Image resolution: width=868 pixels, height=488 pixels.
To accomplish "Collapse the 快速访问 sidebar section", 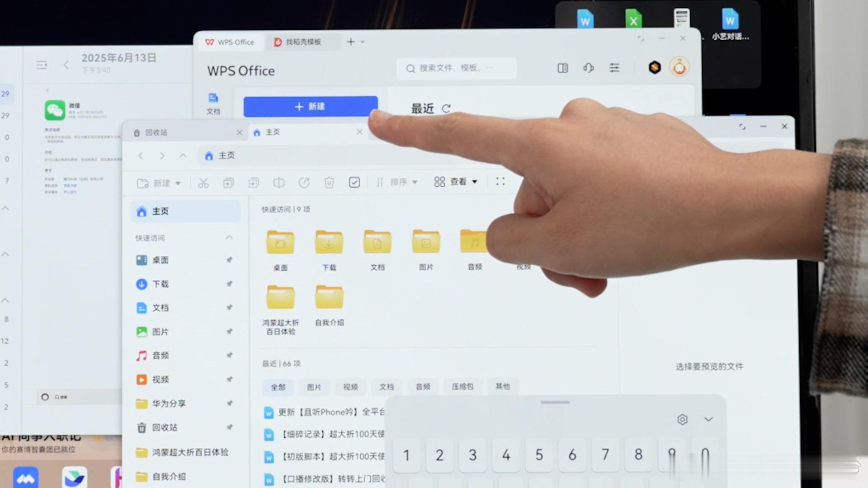I will click(x=229, y=238).
